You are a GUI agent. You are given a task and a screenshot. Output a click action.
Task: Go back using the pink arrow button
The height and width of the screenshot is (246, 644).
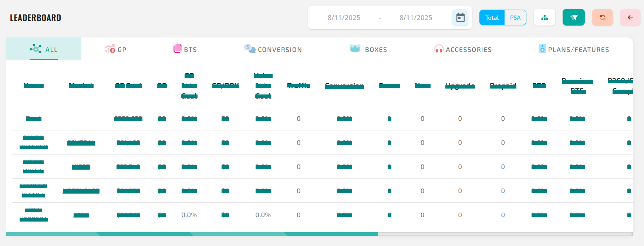pyautogui.click(x=630, y=17)
